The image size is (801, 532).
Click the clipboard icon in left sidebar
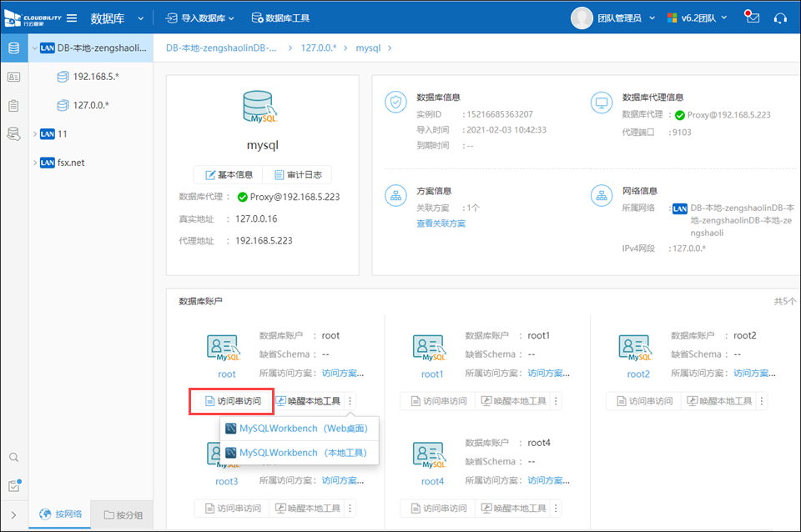(13, 105)
